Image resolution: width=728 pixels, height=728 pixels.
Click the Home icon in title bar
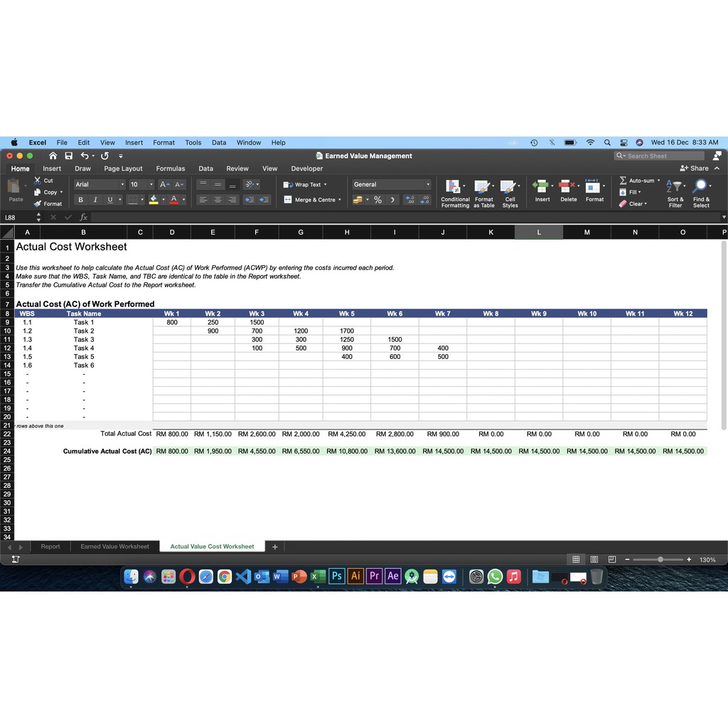[53, 156]
